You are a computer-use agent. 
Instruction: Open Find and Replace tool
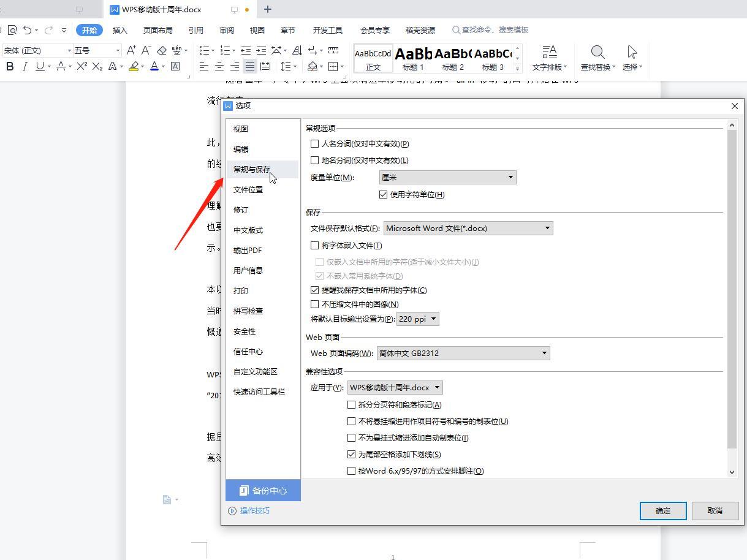coord(597,58)
